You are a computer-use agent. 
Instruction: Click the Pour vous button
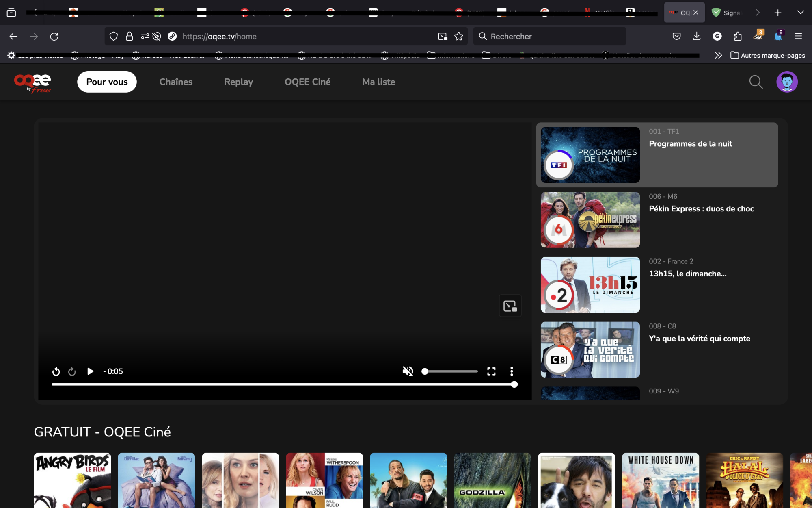click(x=106, y=82)
